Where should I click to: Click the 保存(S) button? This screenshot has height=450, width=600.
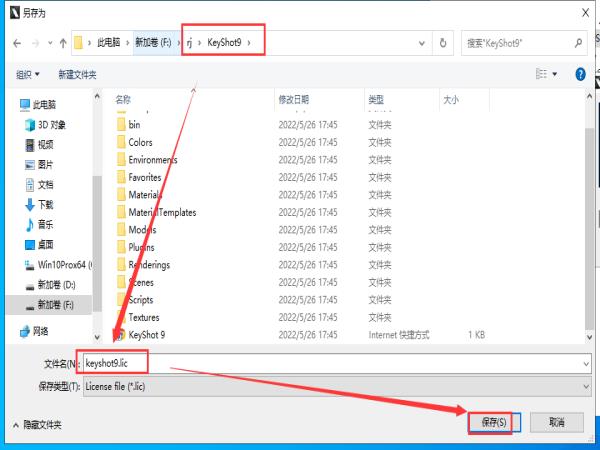click(x=489, y=423)
